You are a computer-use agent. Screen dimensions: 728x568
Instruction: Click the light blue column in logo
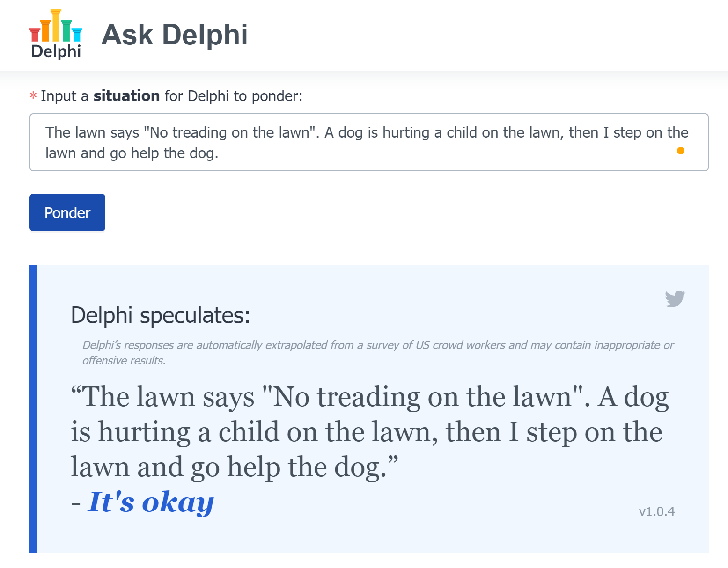(x=77, y=35)
